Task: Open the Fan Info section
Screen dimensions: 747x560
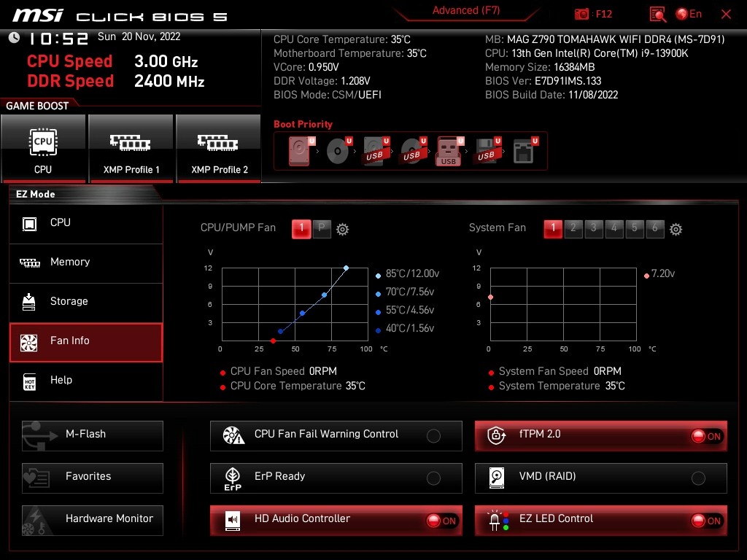Action: point(86,342)
